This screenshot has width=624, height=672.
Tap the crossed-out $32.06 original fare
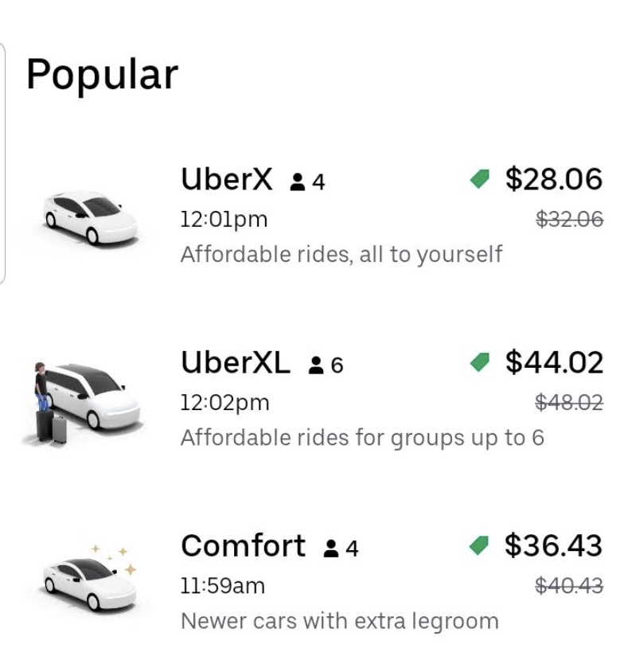(x=568, y=220)
